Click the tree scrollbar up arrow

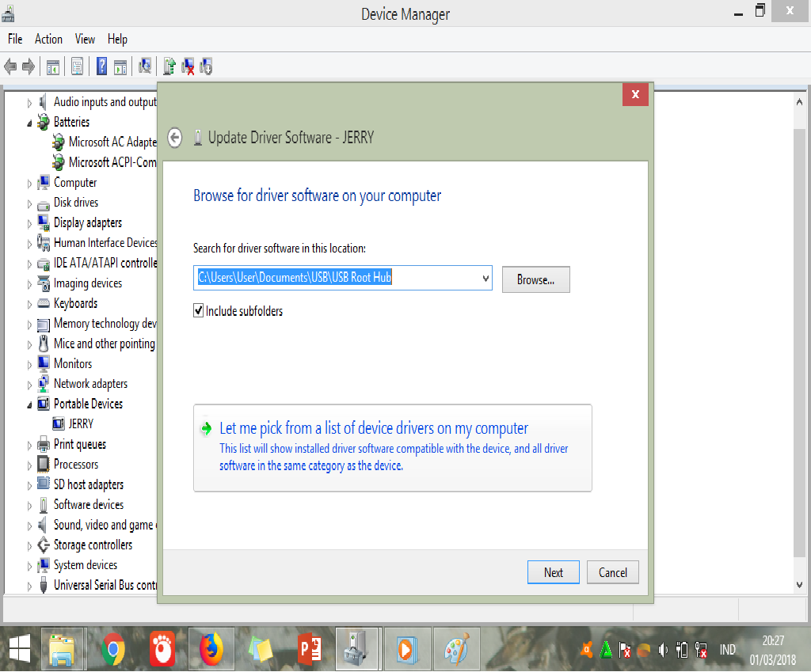point(800,102)
